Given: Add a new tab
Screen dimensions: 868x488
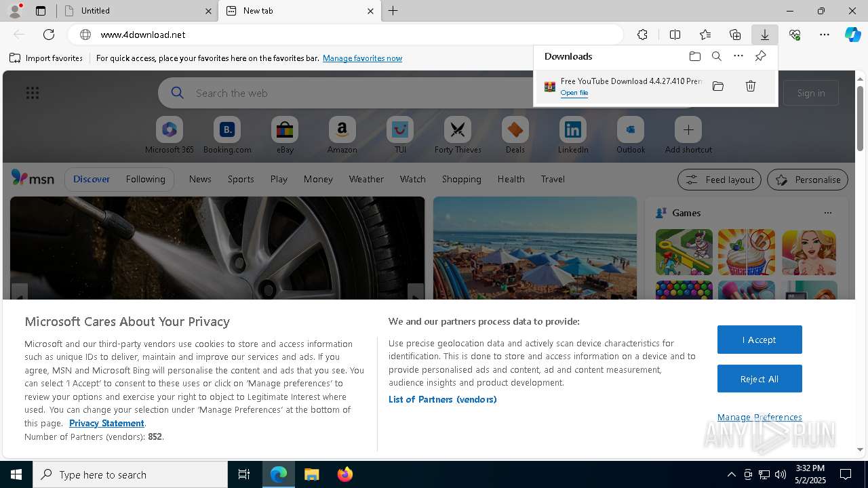Looking at the screenshot, I should 393,11.
